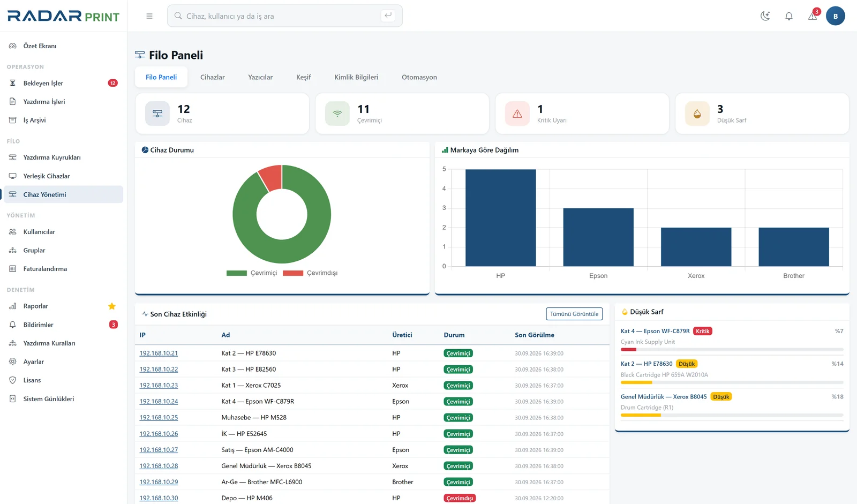Switch to the Kimlik Bilgileri tab
The width and height of the screenshot is (857, 504).
tap(356, 77)
